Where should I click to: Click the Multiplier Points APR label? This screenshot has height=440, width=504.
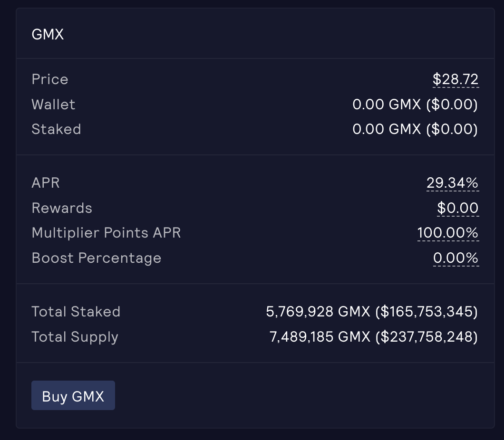[106, 233]
